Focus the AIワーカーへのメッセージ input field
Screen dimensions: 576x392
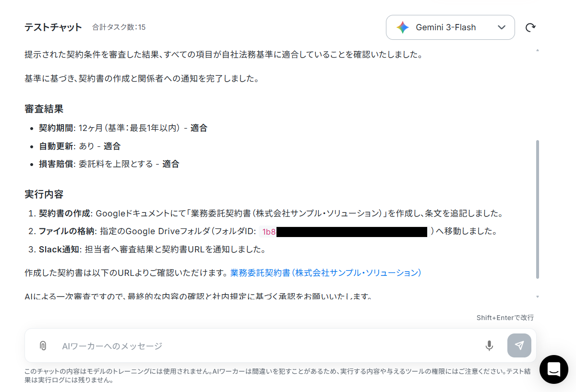(269, 345)
